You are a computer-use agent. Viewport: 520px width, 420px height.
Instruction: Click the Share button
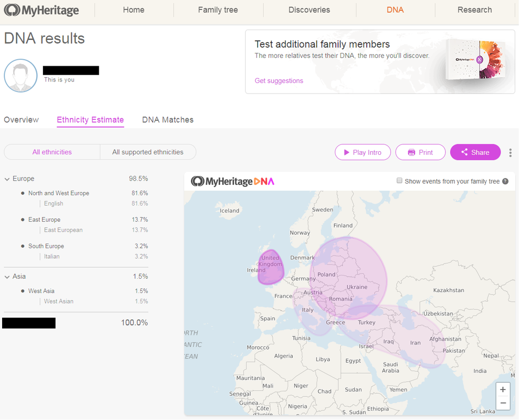pyautogui.click(x=475, y=152)
